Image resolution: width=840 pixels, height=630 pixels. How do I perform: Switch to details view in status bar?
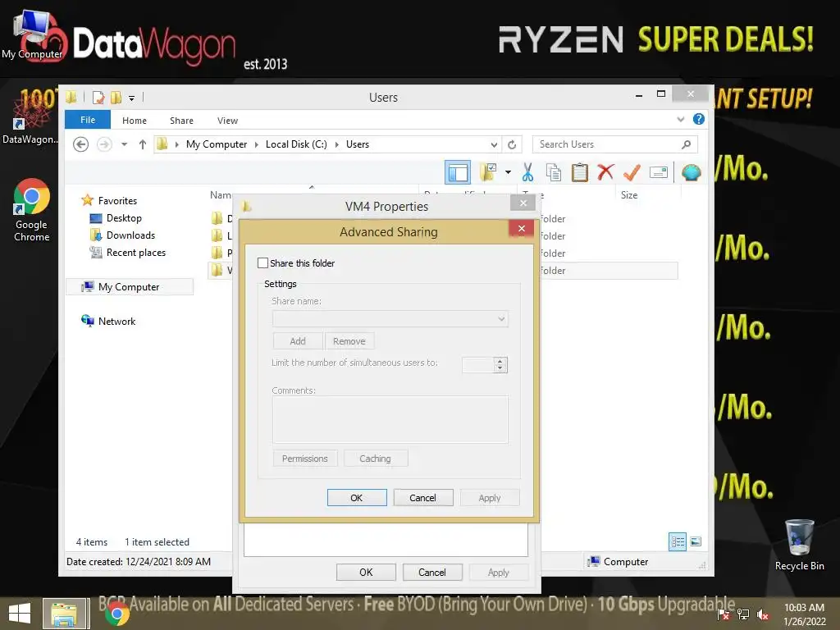[x=678, y=541]
